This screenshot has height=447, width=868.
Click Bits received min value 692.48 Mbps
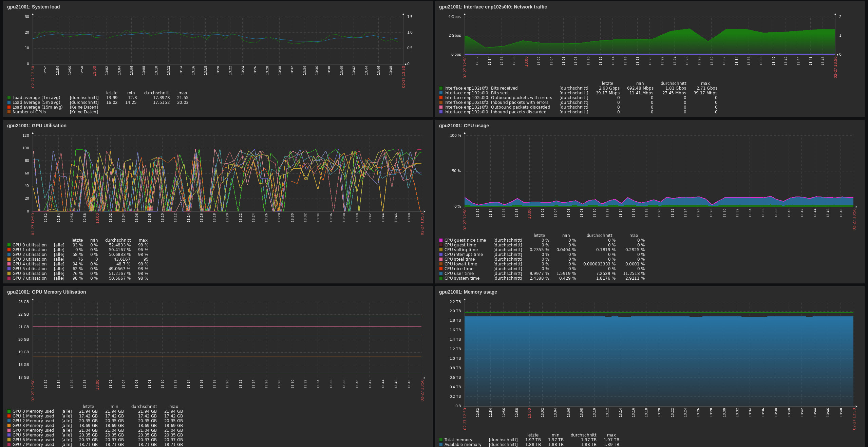pos(640,88)
